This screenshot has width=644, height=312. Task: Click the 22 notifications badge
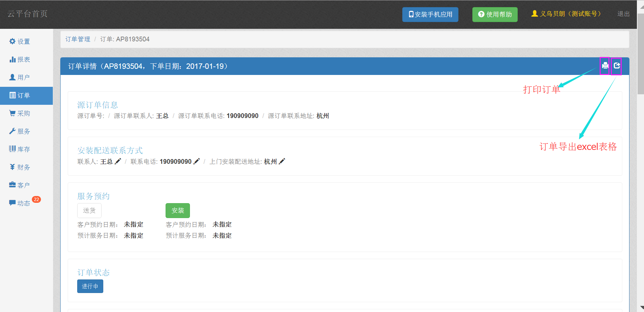[x=37, y=199]
